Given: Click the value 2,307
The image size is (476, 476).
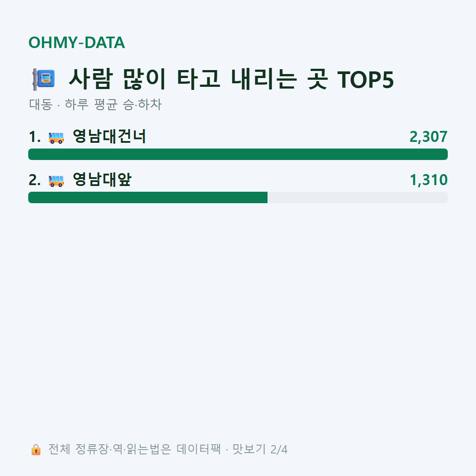Looking at the screenshot, I should (x=428, y=137).
